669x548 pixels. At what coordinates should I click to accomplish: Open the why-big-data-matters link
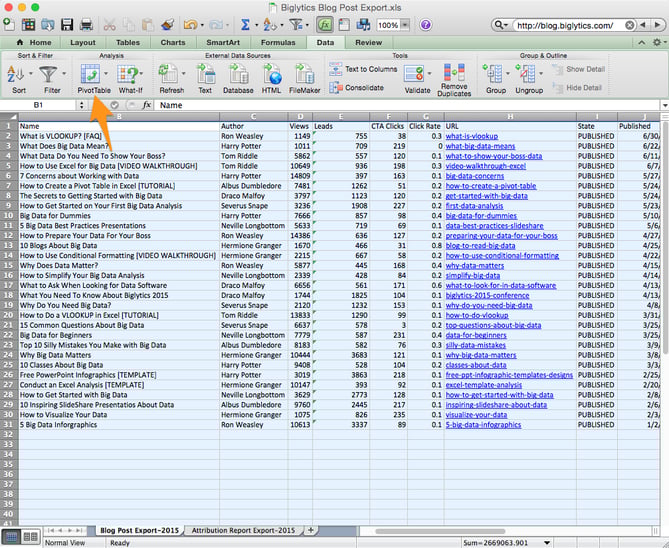481,355
